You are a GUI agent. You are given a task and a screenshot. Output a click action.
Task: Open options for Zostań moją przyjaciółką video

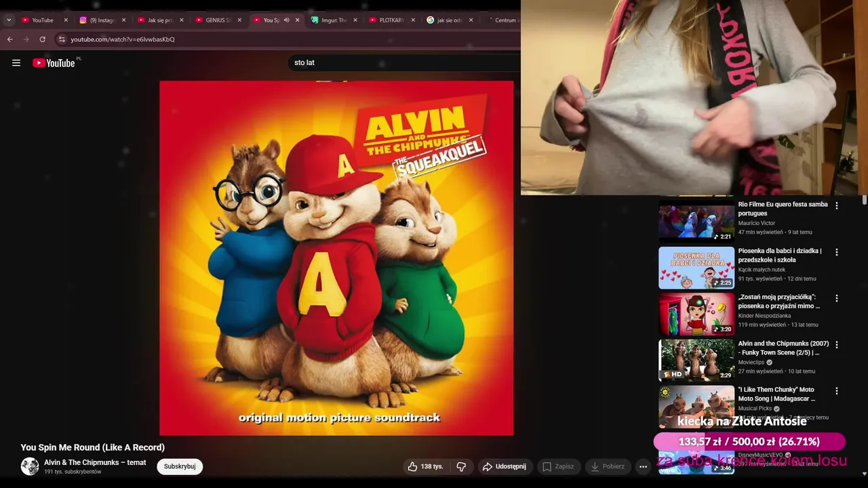836,298
